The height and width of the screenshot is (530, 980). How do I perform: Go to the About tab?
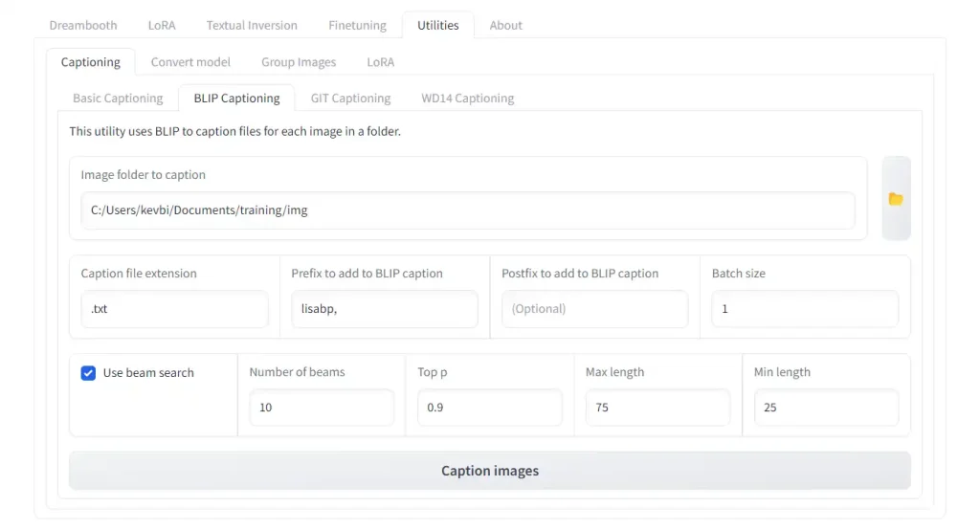point(505,25)
